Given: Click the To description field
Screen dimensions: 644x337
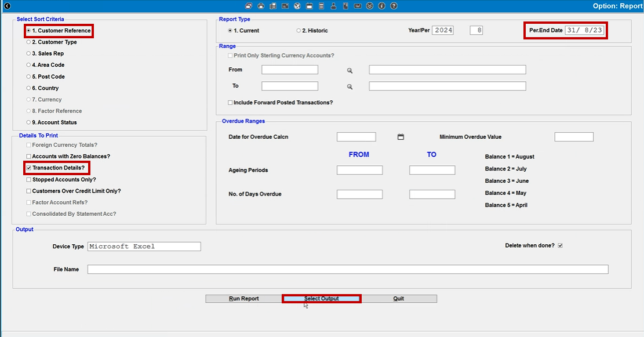Looking at the screenshot, I should [x=447, y=86].
